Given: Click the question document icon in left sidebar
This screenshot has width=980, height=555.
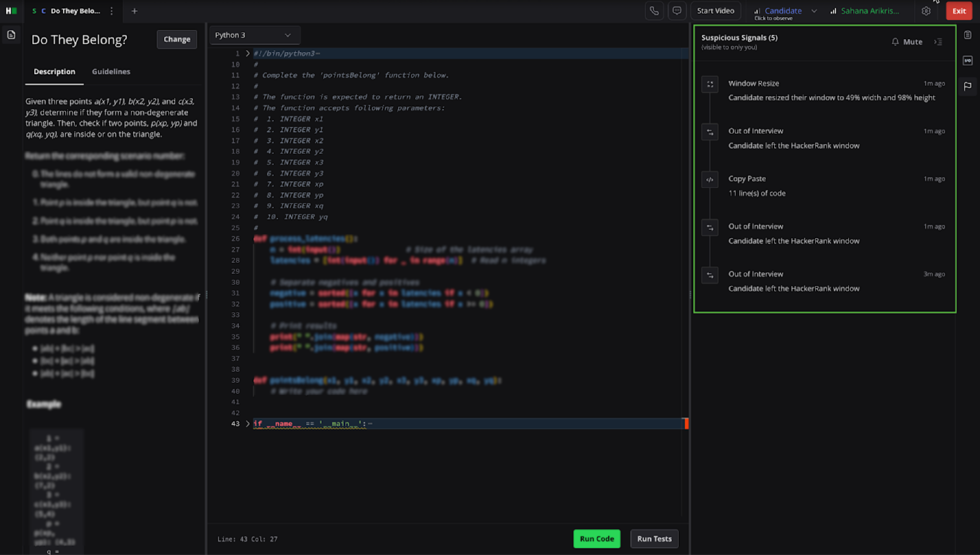Looking at the screenshot, I should click(x=11, y=35).
